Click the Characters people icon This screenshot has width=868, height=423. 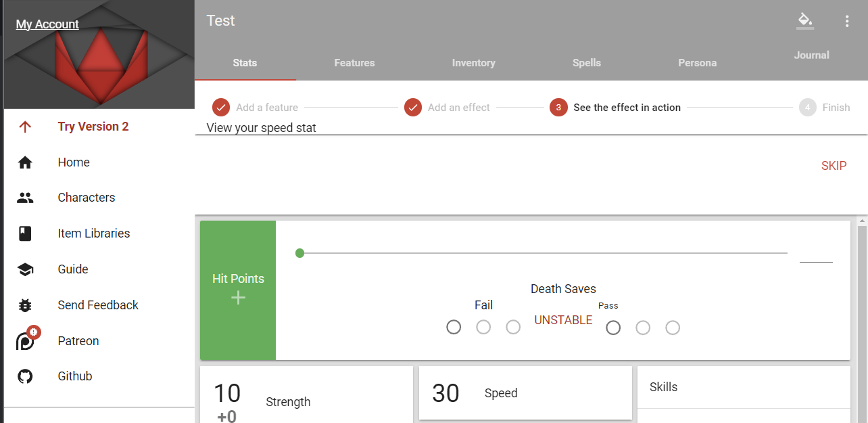coord(25,198)
